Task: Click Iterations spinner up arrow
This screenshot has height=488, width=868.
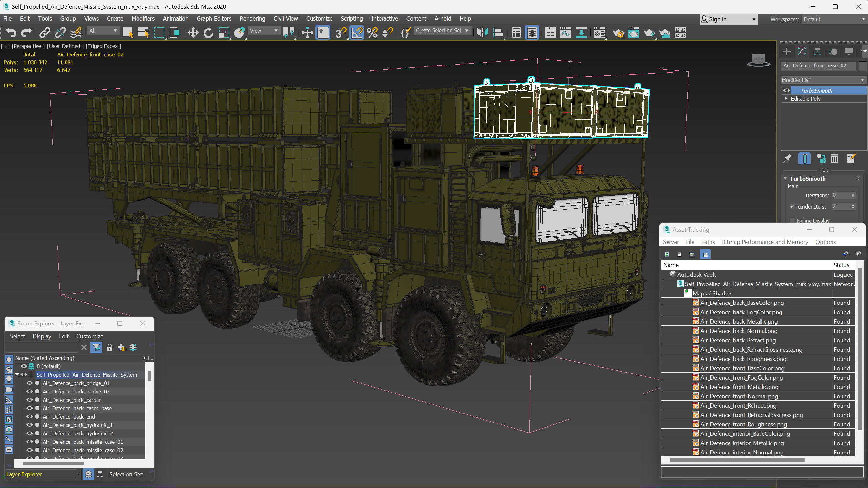Action: coord(853,194)
